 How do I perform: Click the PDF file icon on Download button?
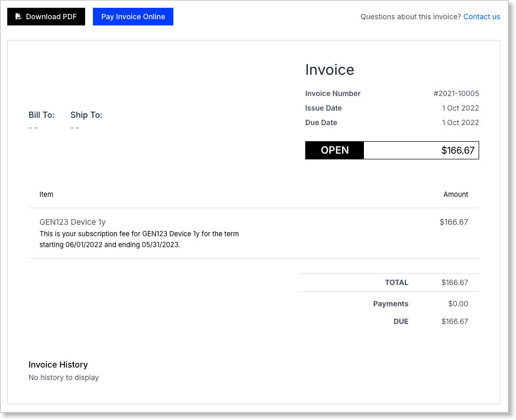click(18, 17)
